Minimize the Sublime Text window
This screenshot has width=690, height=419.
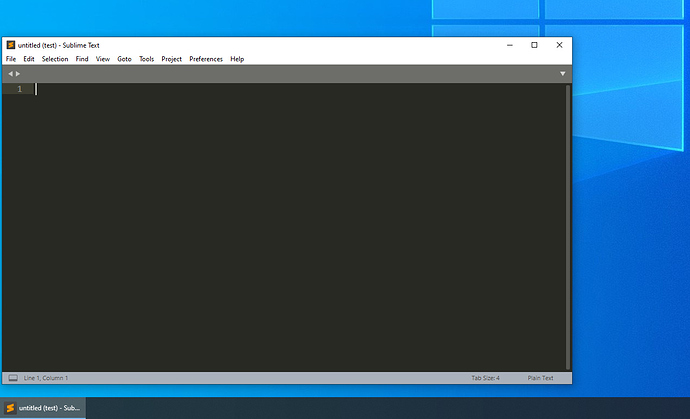coord(510,45)
